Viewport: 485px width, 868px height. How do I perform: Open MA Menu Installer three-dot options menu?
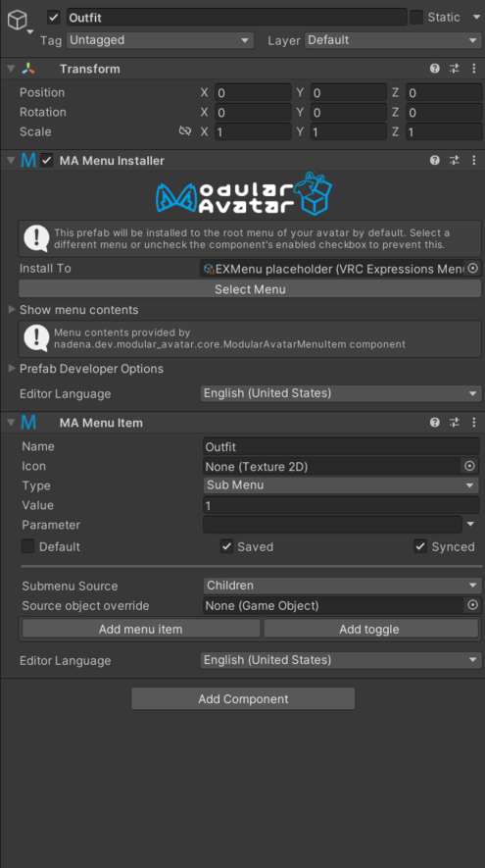coord(474,161)
